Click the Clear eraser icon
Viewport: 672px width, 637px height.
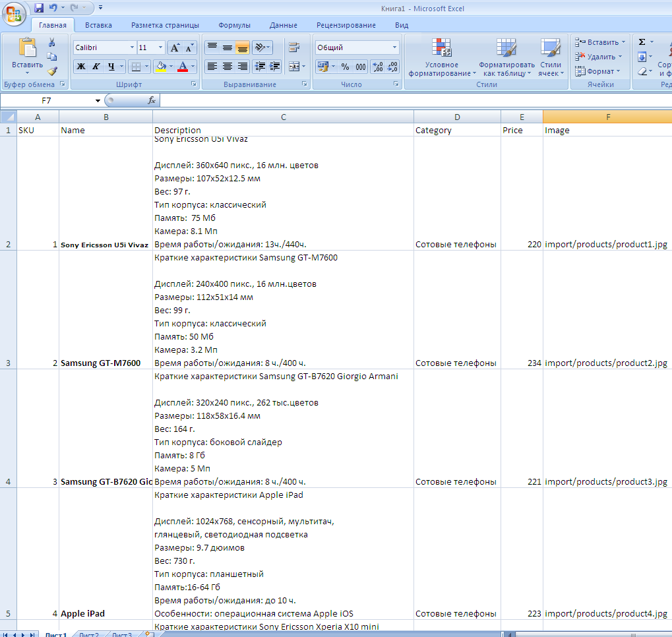coord(642,71)
